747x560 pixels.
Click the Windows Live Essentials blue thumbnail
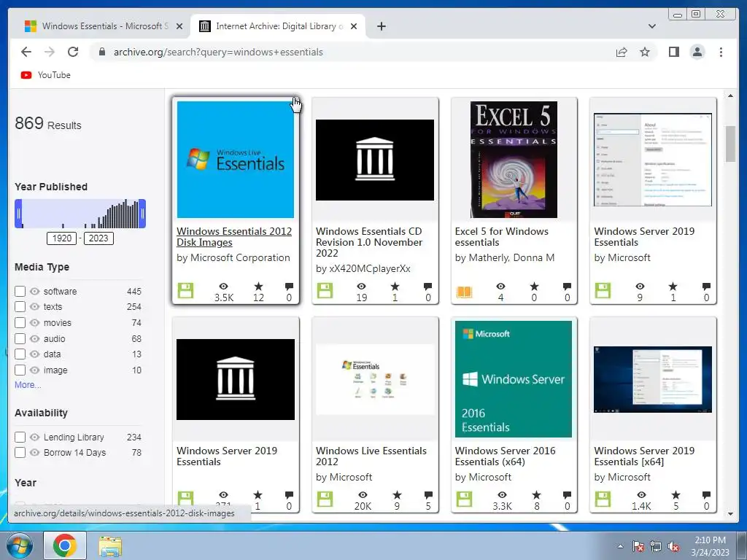(236, 160)
